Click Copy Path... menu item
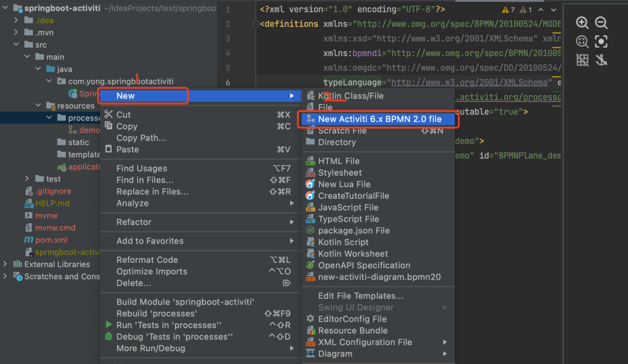 tap(200, 138)
